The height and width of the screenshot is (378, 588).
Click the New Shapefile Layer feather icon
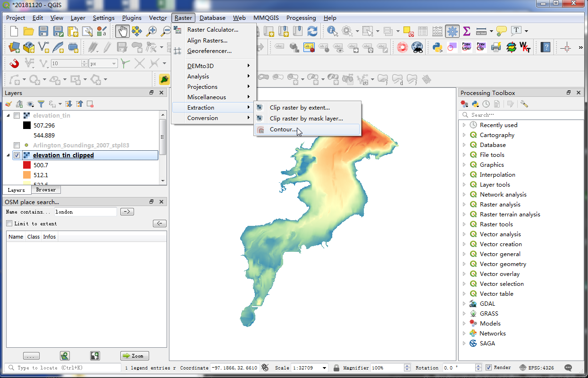58,47
